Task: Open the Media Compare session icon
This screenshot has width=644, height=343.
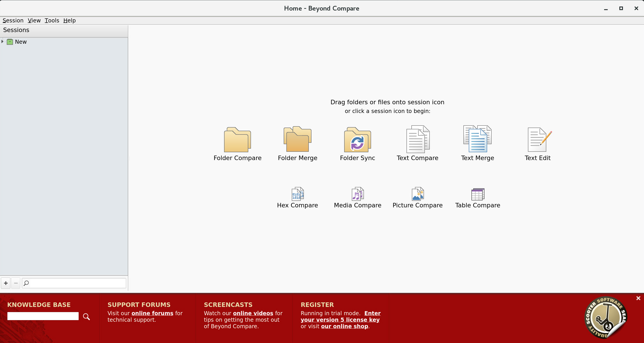Action: point(357,194)
